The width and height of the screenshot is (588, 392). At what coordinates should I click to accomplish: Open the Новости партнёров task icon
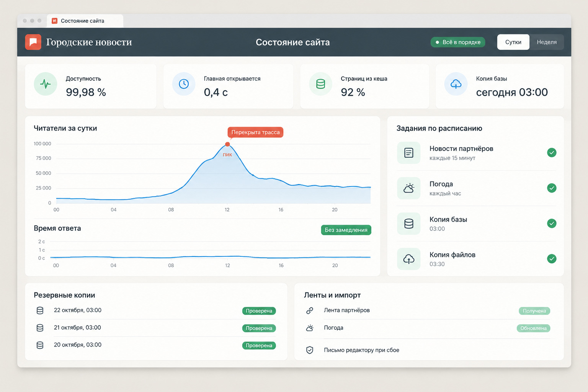coord(409,153)
